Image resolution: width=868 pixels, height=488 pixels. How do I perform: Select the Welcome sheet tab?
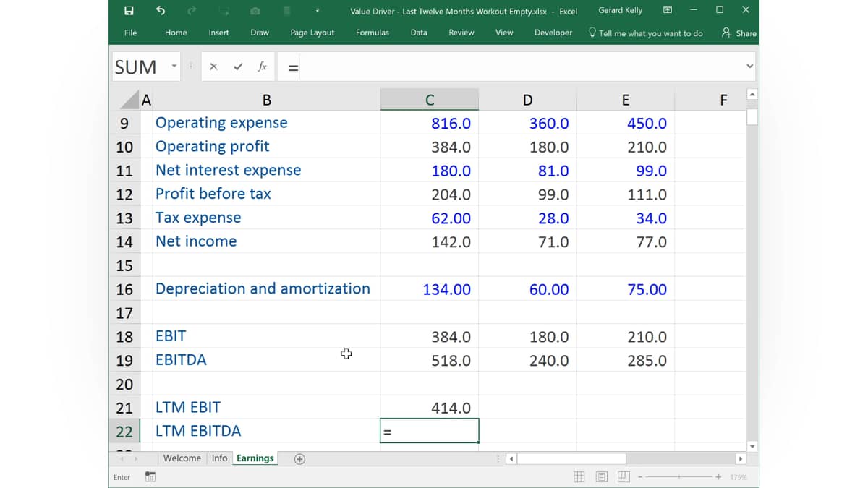[x=182, y=458]
